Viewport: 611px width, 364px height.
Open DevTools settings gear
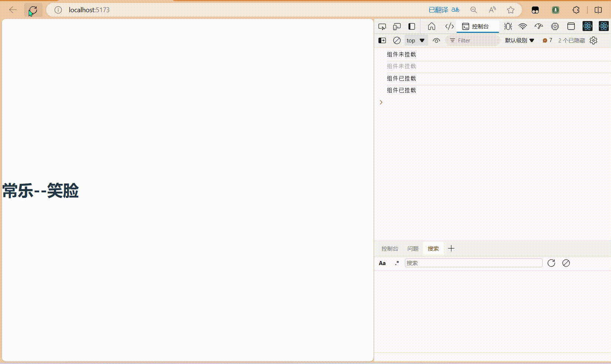click(x=593, y=40)
